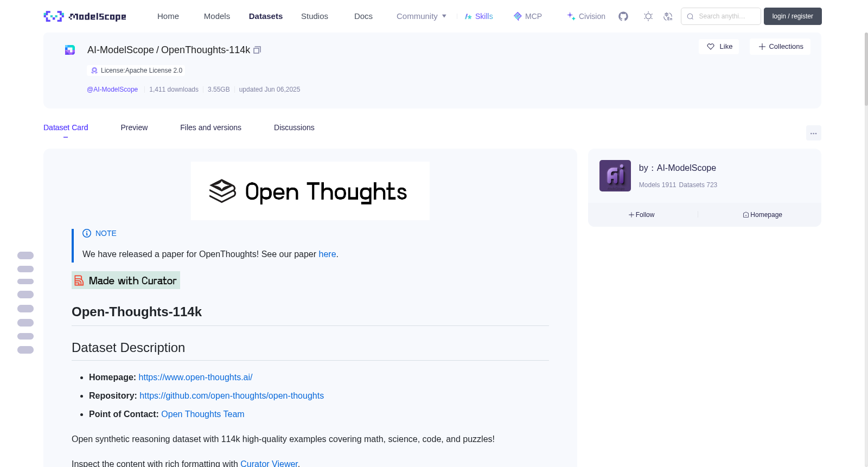Expand the Community dropdown menu
Viewport: 868px width, 467px height.
tap(422, 16)
